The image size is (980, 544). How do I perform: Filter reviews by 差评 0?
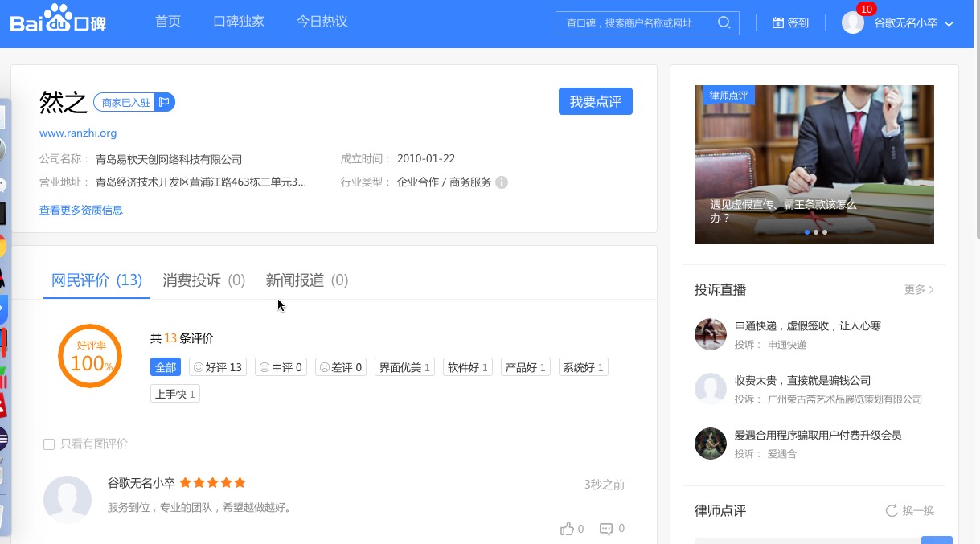[341, 367]
